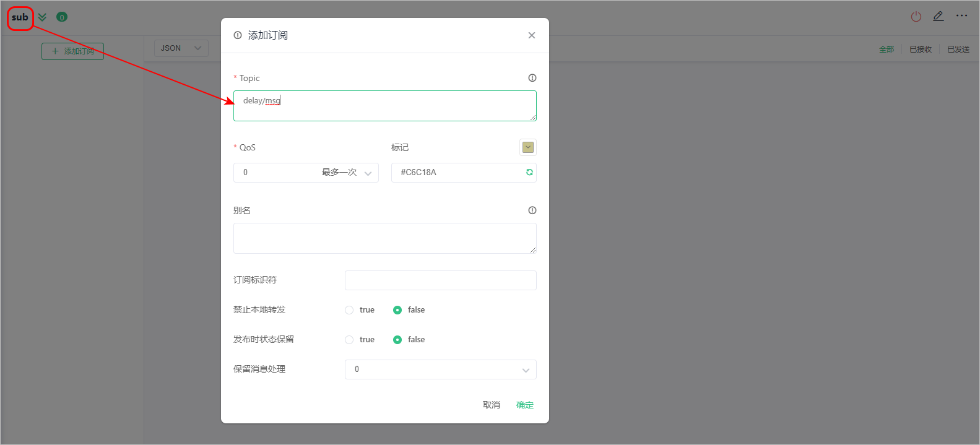The image size is (980, 445).
Task: Open the 保留消息处理 dropdown
Action: tap(441, 369)
